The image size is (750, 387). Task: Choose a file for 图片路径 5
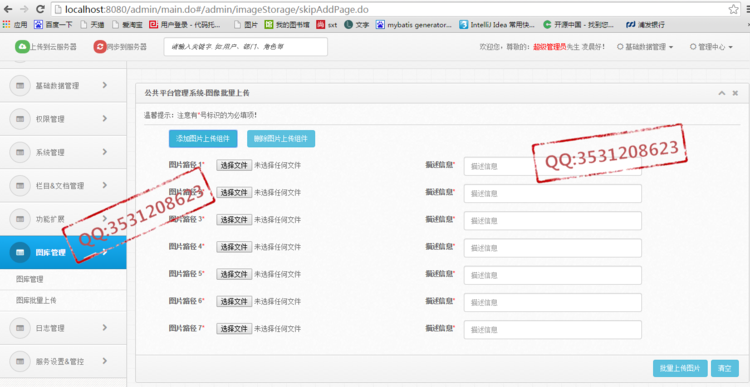click(x=234, y=274)
